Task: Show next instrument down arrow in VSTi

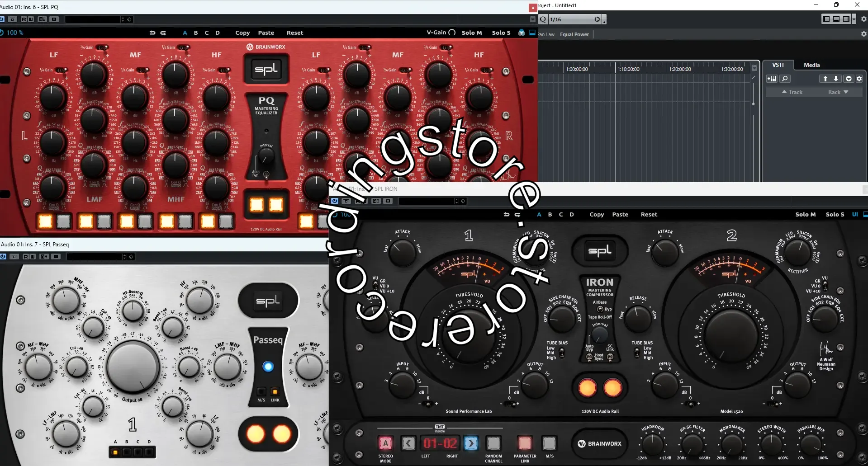Action: 836,79
